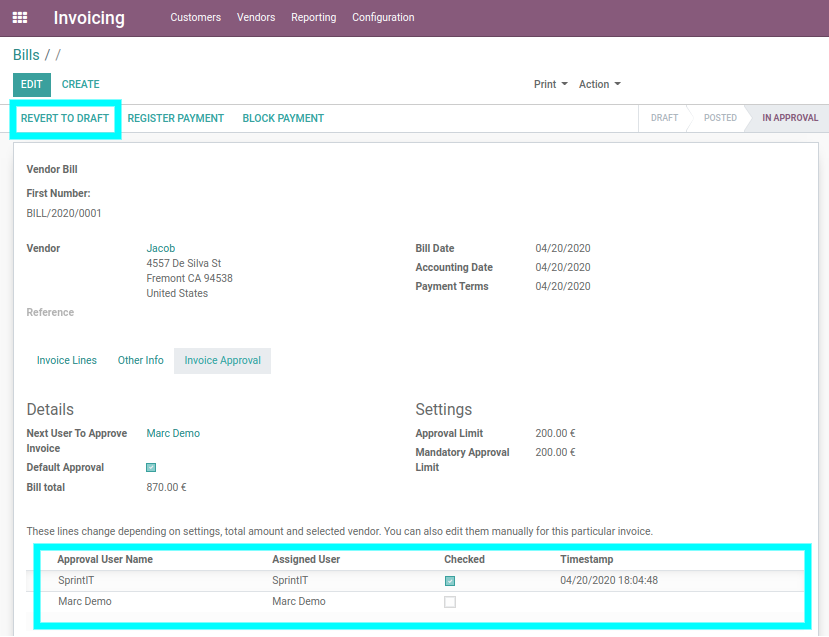
Task: Toggle the Default Approval checkbox
Action: [150, 467]
